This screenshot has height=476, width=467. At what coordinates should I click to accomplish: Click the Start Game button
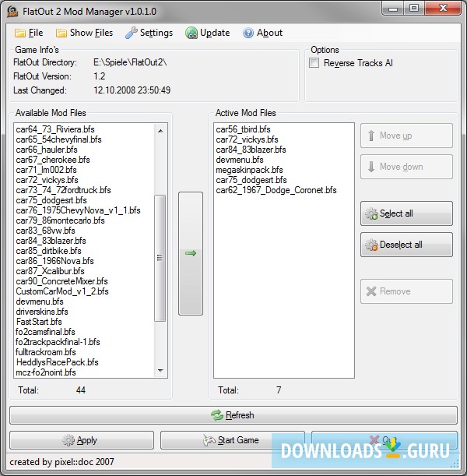point(232,440)
